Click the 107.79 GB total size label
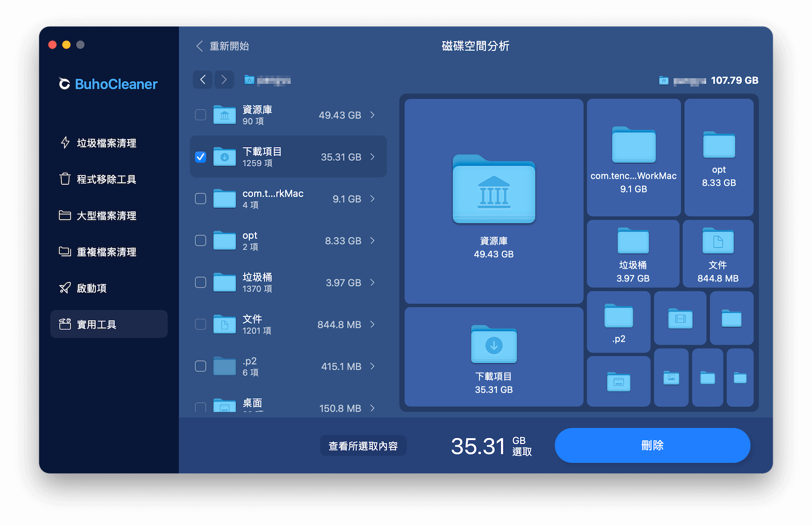Screen dimensions: 812x525 tap(734, 80)
